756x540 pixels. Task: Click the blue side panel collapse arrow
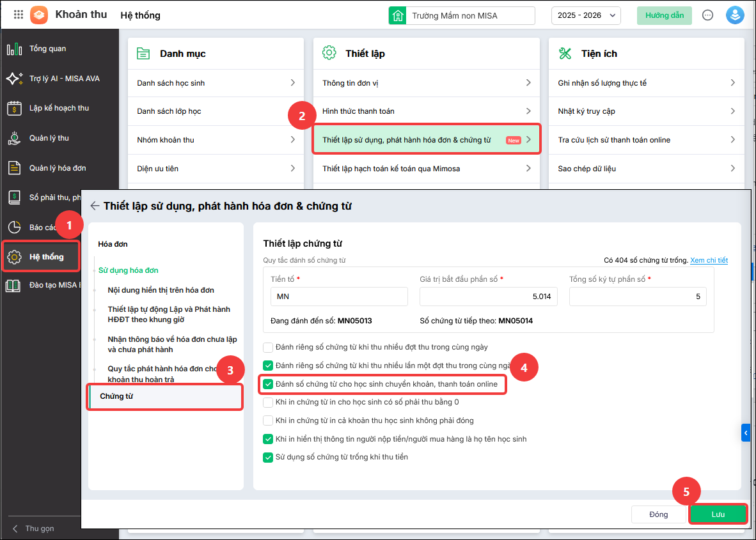point(745,433)
